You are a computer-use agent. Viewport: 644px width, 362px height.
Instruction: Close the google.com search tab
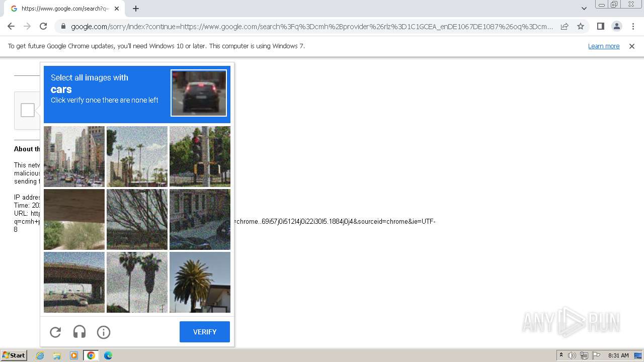tap(117, 9)
